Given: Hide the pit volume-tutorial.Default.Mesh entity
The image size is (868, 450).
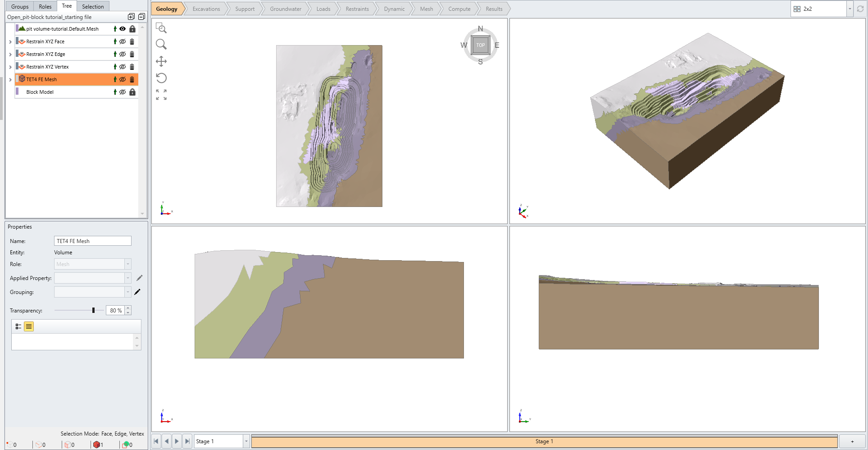Looking at the screenshot, I should pos(123,29).
